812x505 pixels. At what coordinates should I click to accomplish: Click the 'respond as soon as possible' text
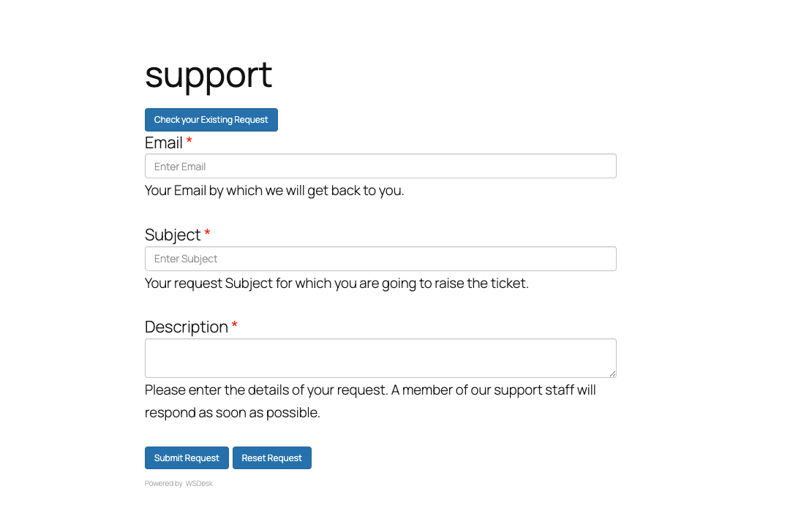pos(233,413)
